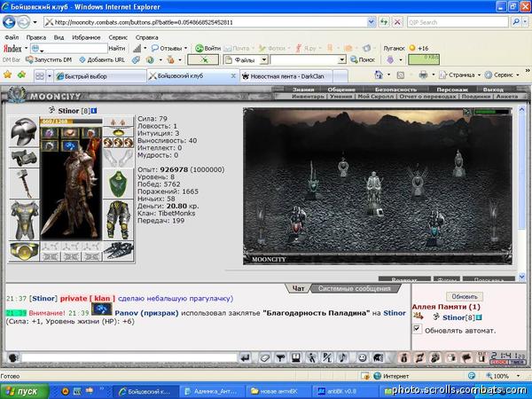Select the hammer weapon slot
The width and height of the screenshot is (532, 399).
click(24, 184)
